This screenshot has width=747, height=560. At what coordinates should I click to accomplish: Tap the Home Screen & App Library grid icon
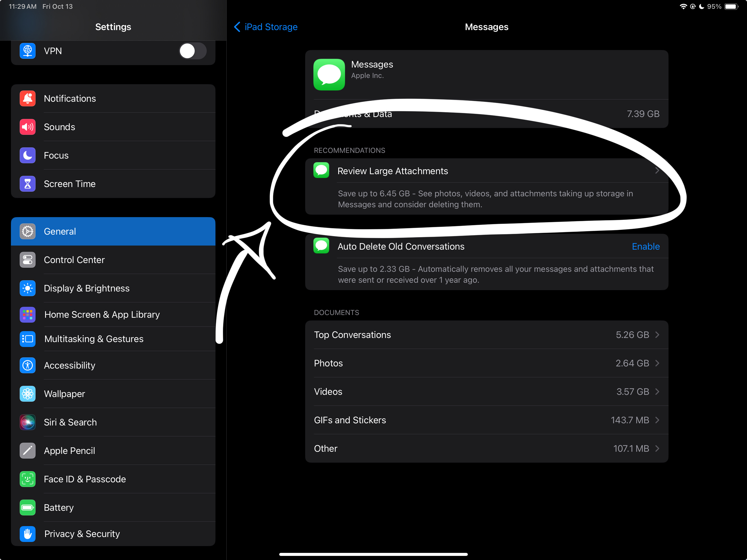pos(27,314)
